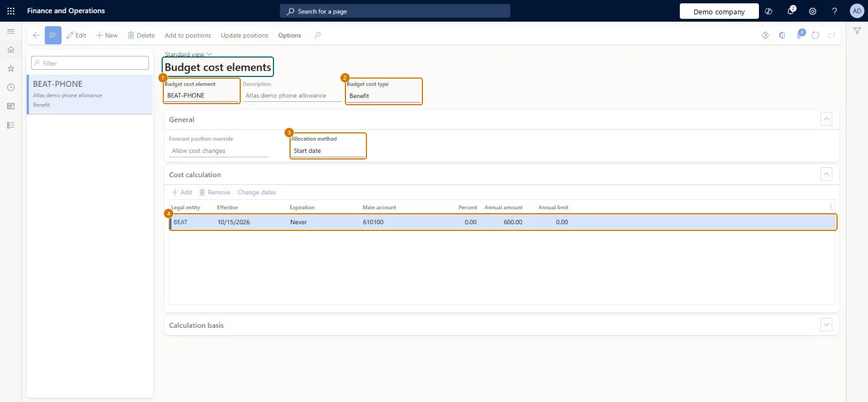Open the BEAT legal entity link
Screen dimensions: 868x402
click(180, 222)
